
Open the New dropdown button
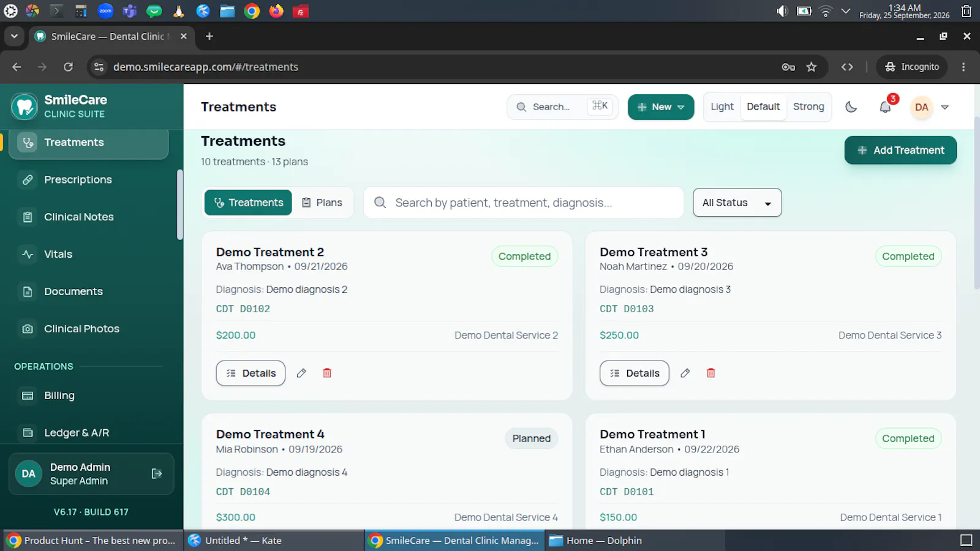coord(661,107)
